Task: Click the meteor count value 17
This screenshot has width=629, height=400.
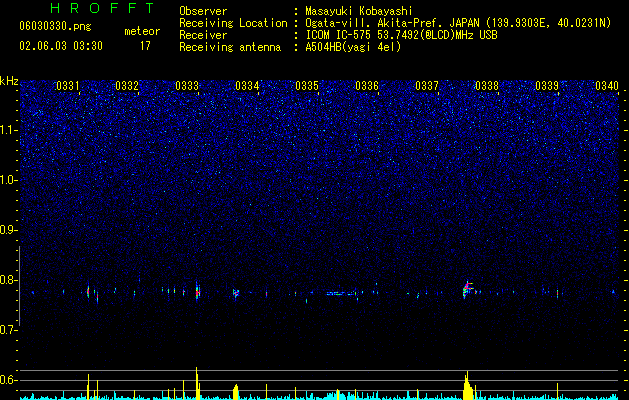Action: tap(145, 46)
